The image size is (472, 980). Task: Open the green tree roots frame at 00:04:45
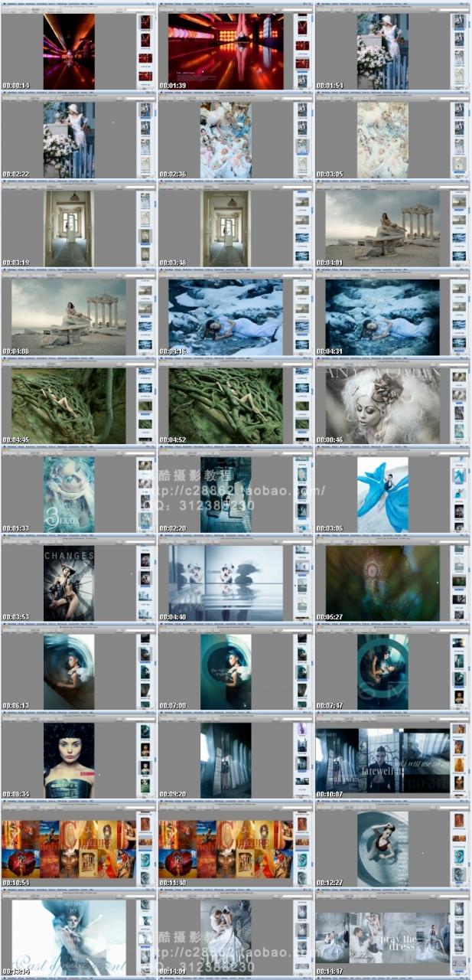[69, 405]
